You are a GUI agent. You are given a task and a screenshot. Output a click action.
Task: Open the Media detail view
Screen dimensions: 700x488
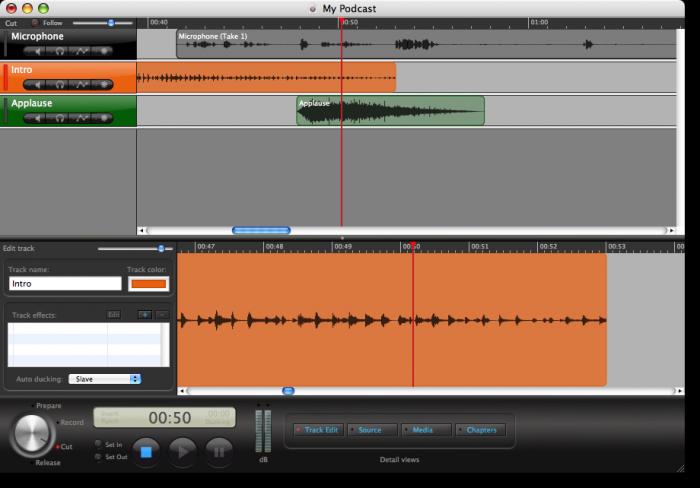coord(426,430)
